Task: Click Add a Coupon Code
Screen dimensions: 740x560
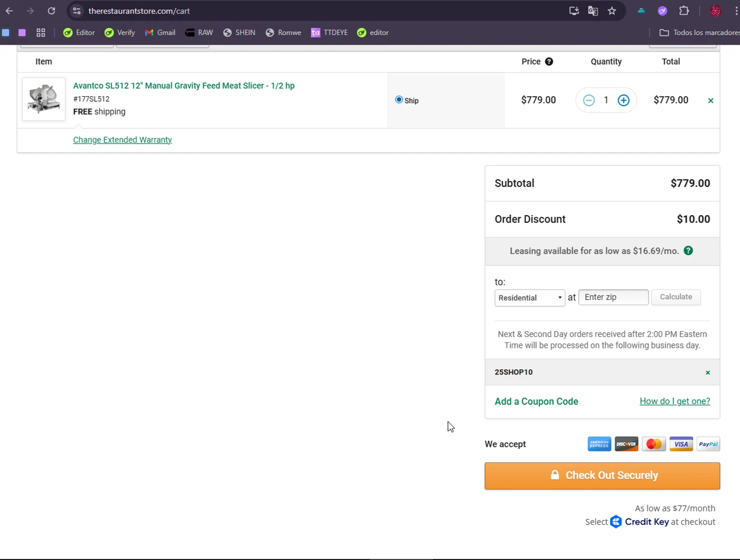Action: click(536, 402)
